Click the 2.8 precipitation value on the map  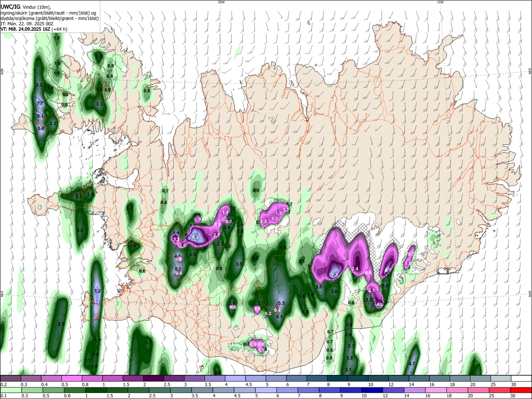point(232,303)
